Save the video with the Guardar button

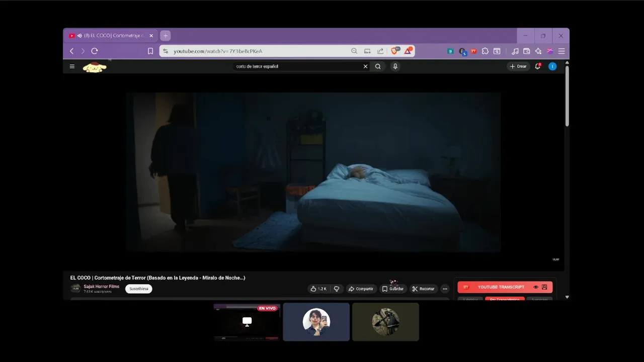tap(392, 289)
